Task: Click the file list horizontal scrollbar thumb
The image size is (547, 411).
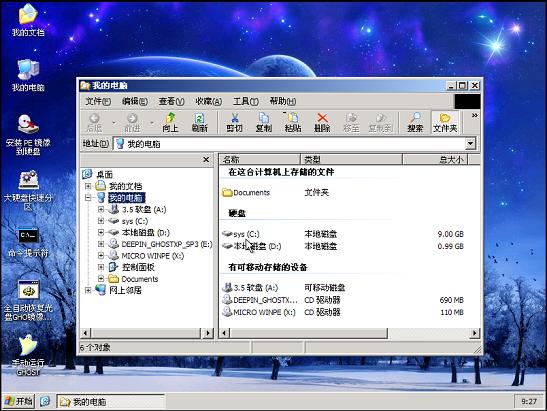Action: click(x=309, y=333)
